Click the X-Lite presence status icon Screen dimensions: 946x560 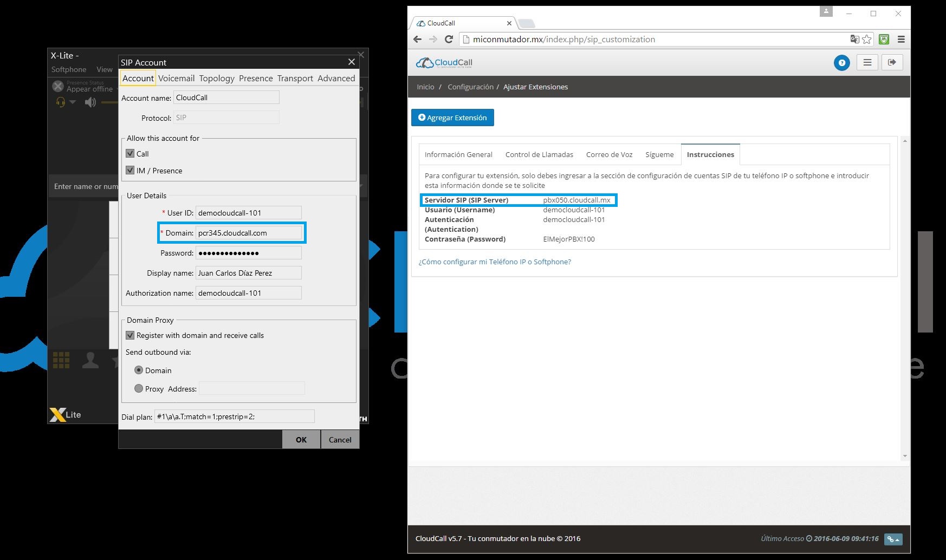point(58,86)
